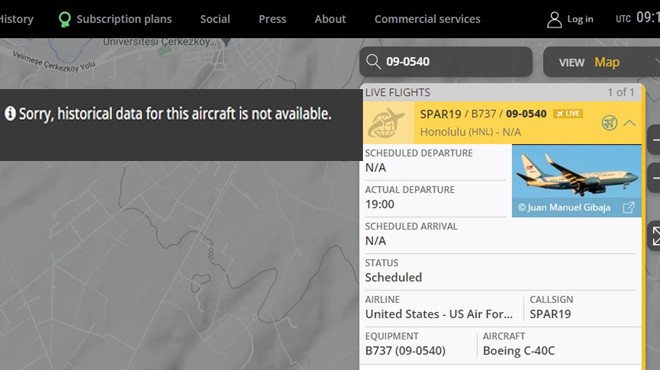Open Commercial services menu item
660x370 pixels.
pyautogui.click(x=427, y=19)
